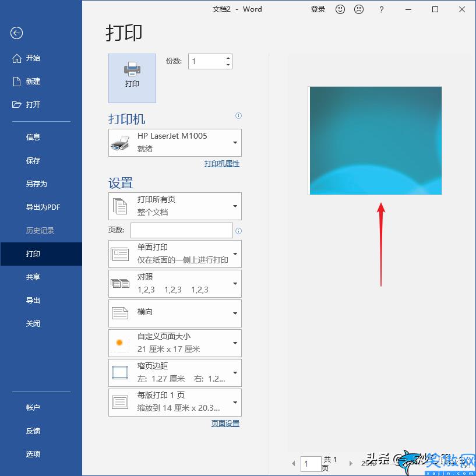Click the collated pages icon beside 对照
The width and height of the screenshot is (476, 476).
pos(120,284)
